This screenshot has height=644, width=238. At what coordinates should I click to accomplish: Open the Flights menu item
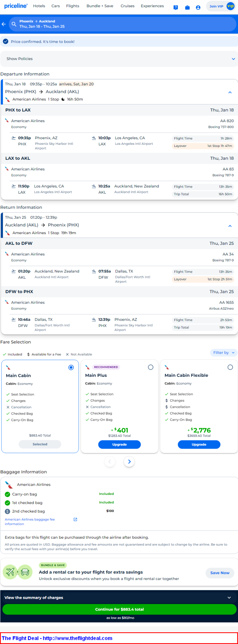(72, 6)
